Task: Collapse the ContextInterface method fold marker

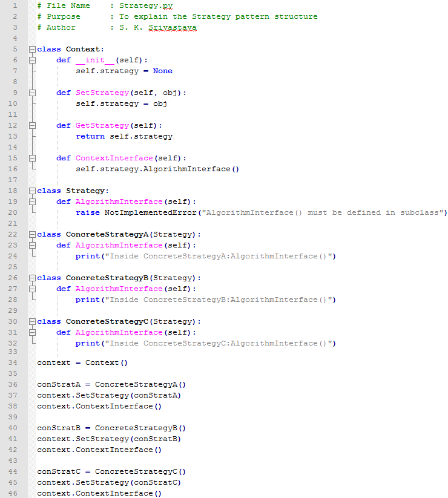Action: tap(32, 158)
